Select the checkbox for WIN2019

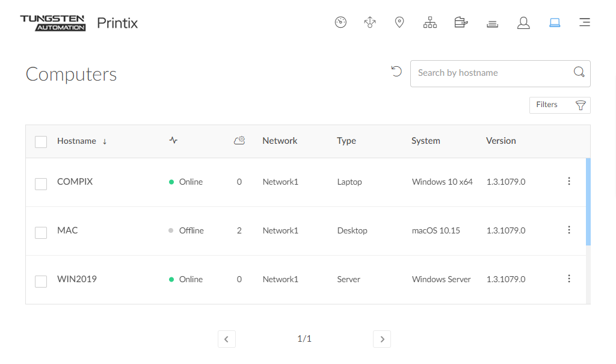pos(41,281)
